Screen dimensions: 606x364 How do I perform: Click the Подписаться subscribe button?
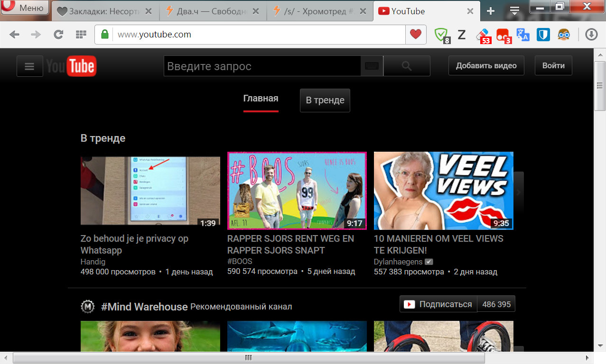[x=438, y=304]
